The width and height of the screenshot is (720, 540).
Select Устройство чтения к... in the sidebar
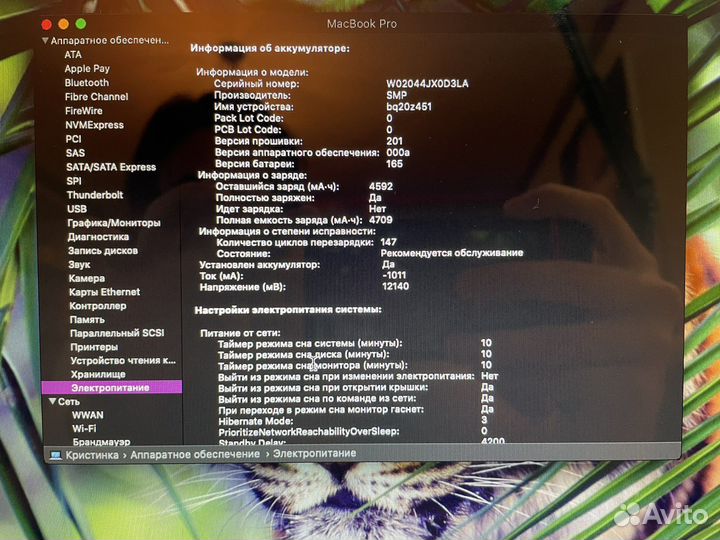(x=123, y=360)
